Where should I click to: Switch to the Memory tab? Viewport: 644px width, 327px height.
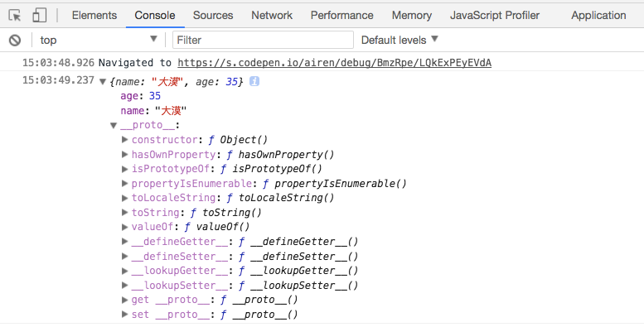pos(412,16)
